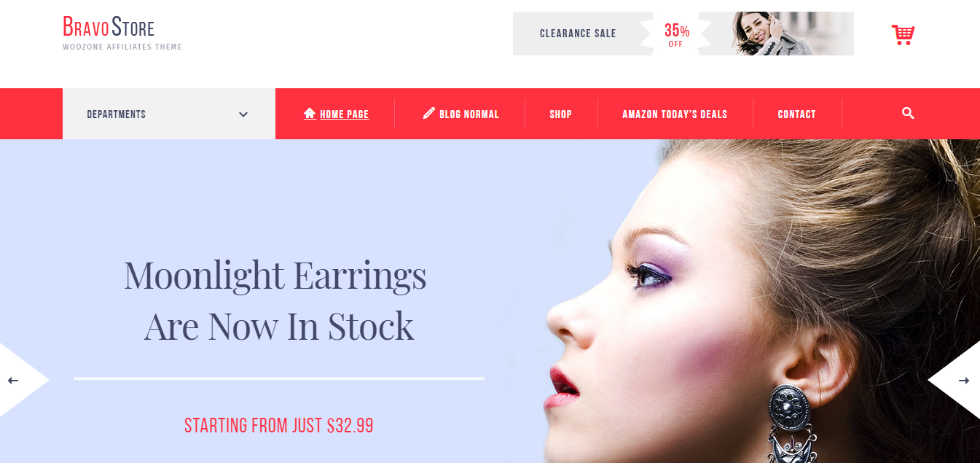The width and height of the screenshot is (980, 463).
Task: Click the banner's smiling woman photo
Action: coord(781,34)
